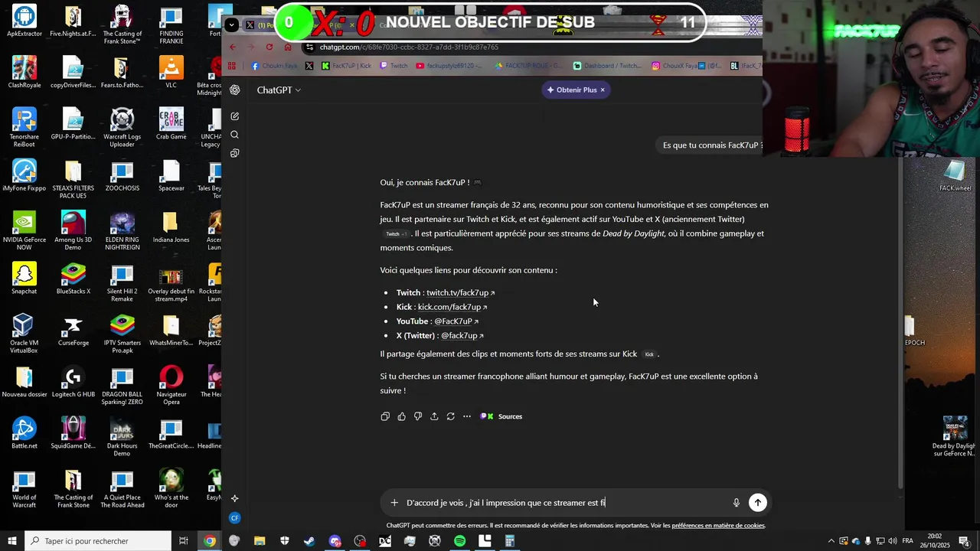Select Crab Game desktop icon
Viewport: 980px width, 551px height.
pyautogui.click(x=171, y=123)
